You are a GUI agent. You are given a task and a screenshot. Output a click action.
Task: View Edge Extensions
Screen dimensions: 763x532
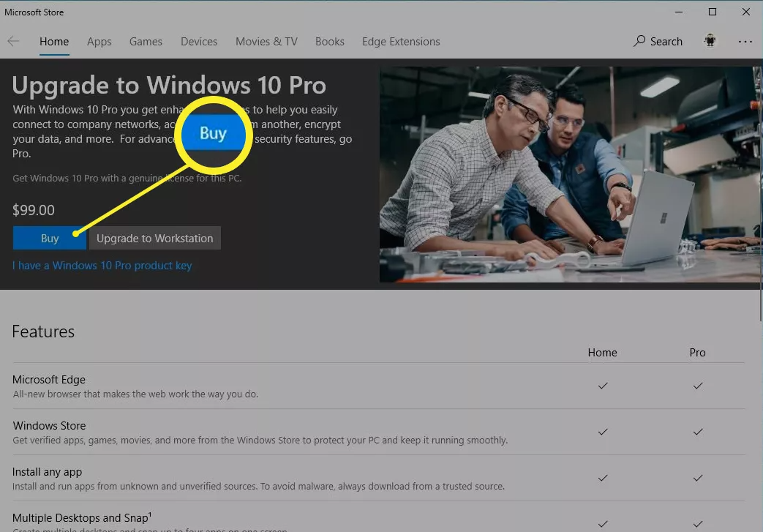tap(400, 42)
